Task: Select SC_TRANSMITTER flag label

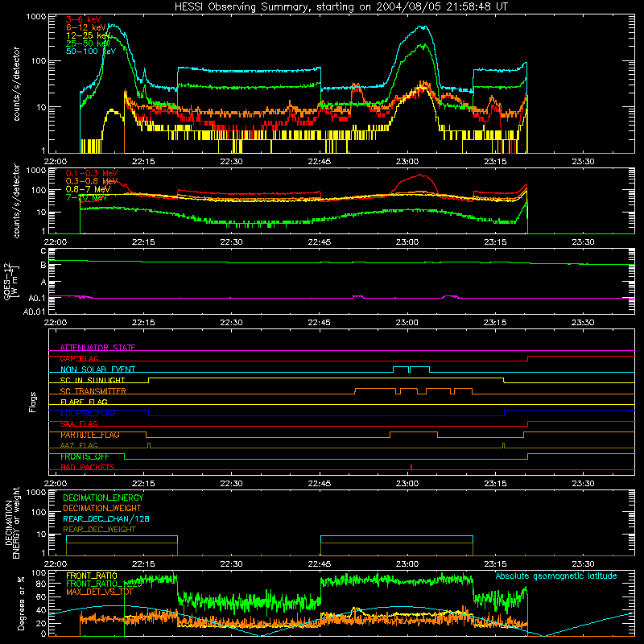Action: 93,391
